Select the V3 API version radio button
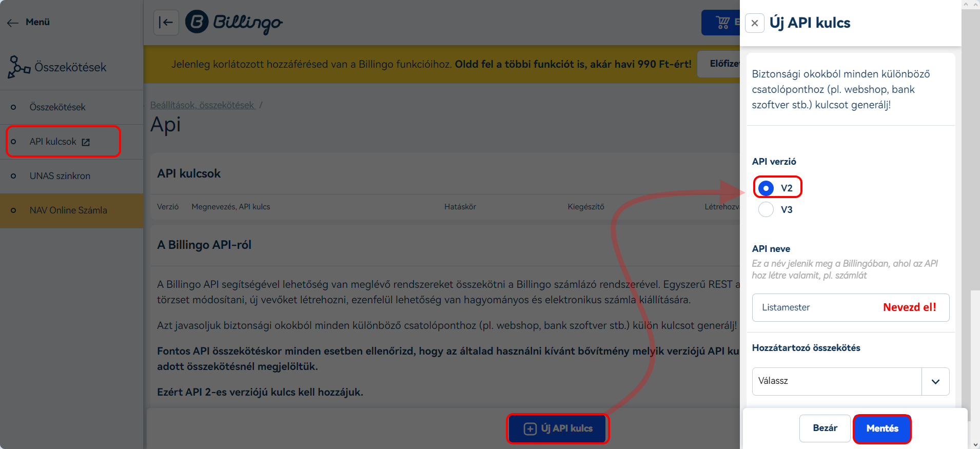This screenshot has height=449, width=980. (766, 209)
